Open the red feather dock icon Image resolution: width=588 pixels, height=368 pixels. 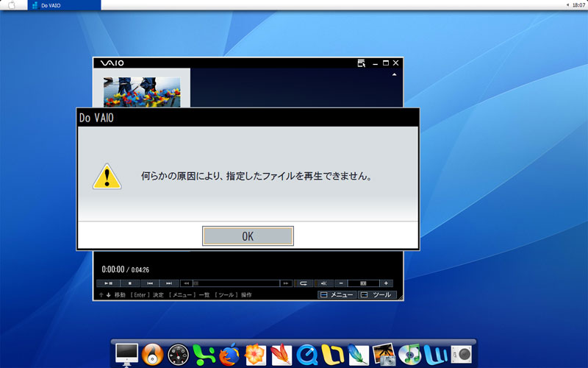pyautogui.click(x=282, y=355)
